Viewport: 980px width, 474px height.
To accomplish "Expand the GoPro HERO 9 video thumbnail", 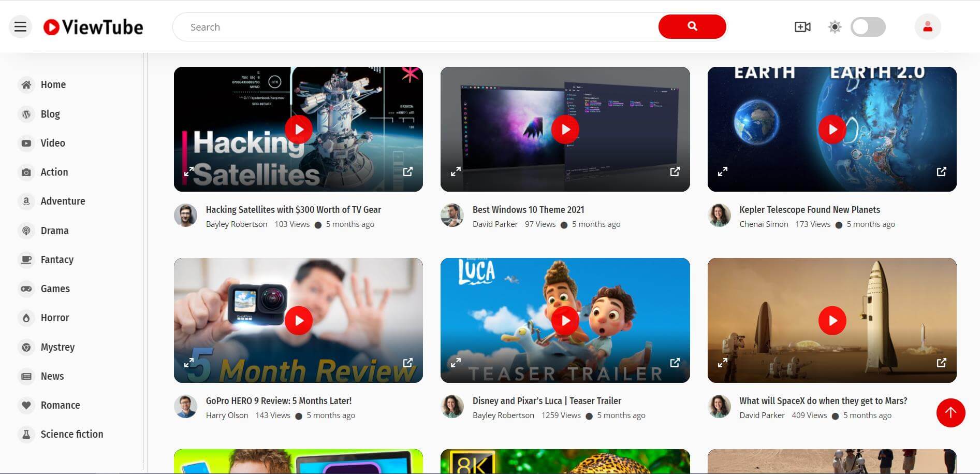I will (x=189, y=363).
